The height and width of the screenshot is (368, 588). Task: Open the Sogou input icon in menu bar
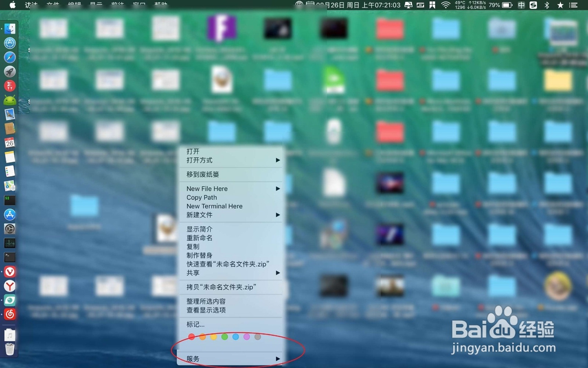coord(534,5)
